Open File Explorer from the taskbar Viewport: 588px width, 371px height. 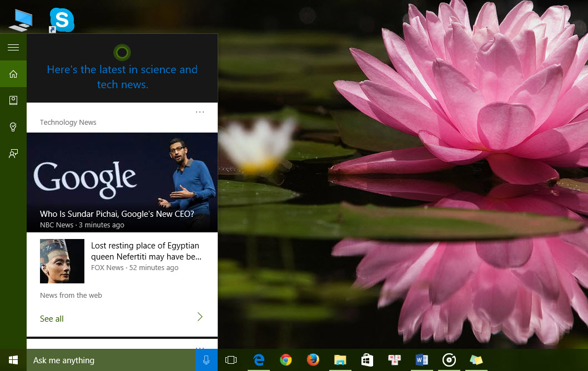(x=340, y=360)
